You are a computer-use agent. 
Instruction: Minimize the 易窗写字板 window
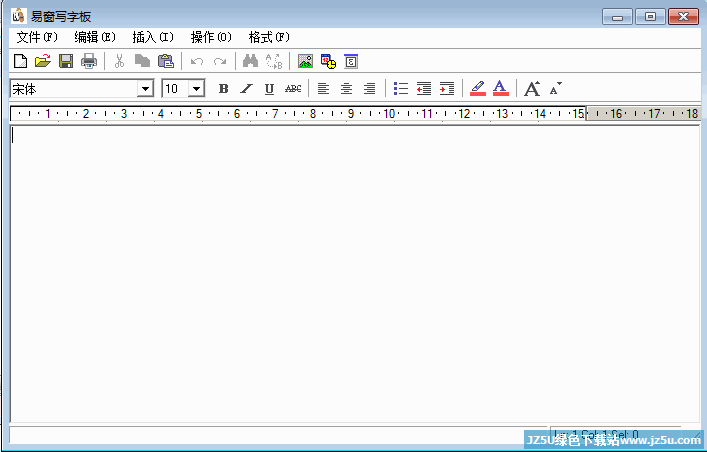coord(618,17)
